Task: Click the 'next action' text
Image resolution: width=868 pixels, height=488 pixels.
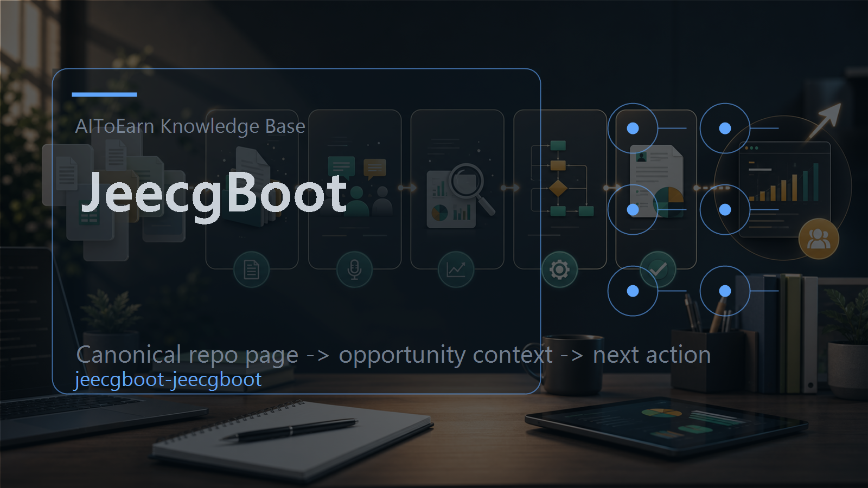Action: click(652, 355)
